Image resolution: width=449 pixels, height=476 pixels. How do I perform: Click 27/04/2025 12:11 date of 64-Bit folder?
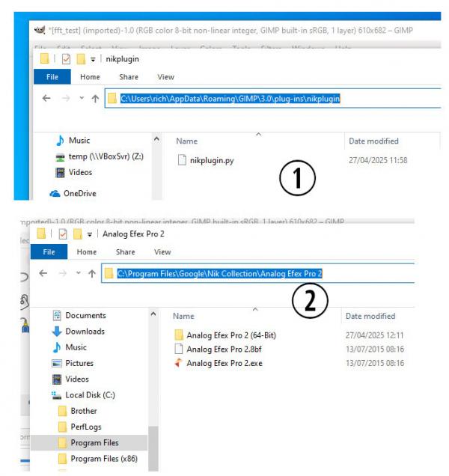pos(375,335)
